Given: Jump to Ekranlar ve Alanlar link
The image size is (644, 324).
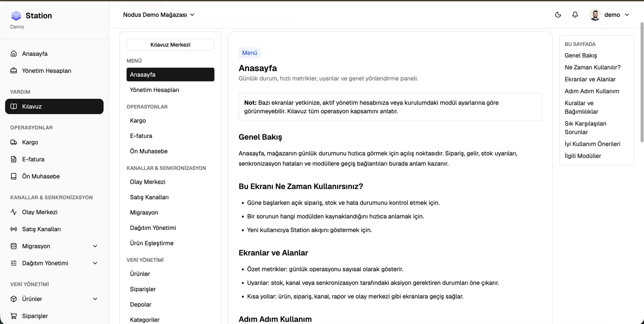Looking at the screenshot, I should pyautogui.click(x=590, y=79).
